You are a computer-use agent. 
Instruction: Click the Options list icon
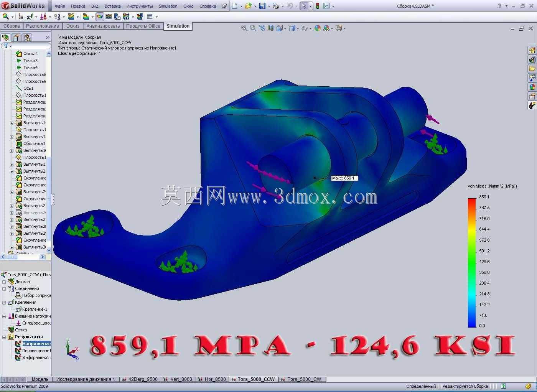click(x=326, y=6)
